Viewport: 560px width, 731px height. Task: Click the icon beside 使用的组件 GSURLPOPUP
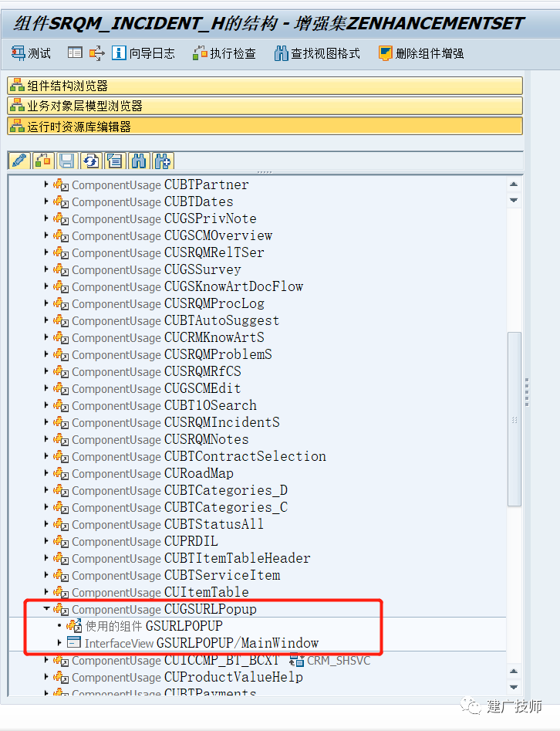point(74,626)
